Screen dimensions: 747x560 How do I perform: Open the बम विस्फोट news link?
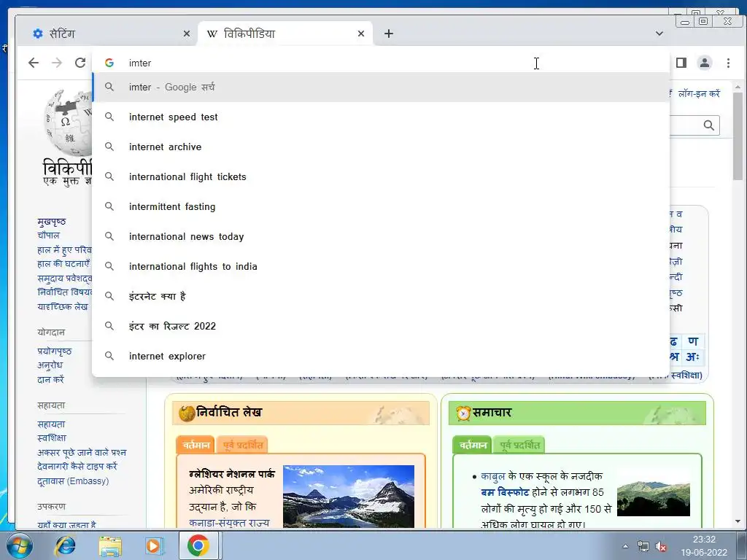tap(505, 492)
